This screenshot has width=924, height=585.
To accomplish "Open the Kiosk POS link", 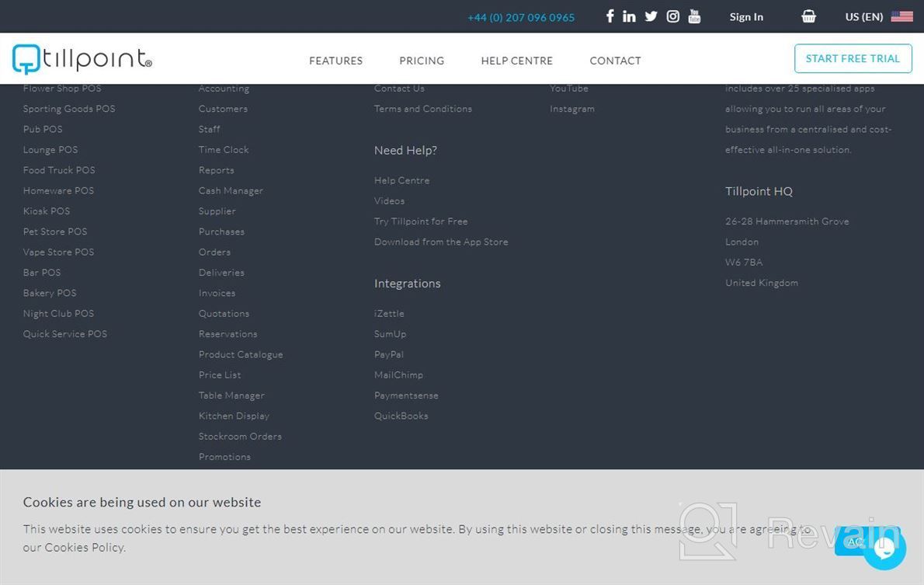I will tap(47, 211).
